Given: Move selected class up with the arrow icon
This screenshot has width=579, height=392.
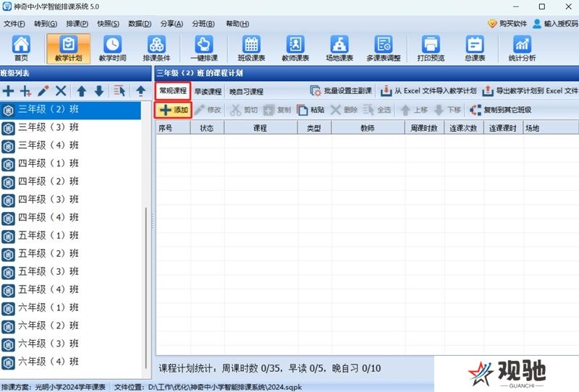Looking at the screenshot, I should 82,91.
